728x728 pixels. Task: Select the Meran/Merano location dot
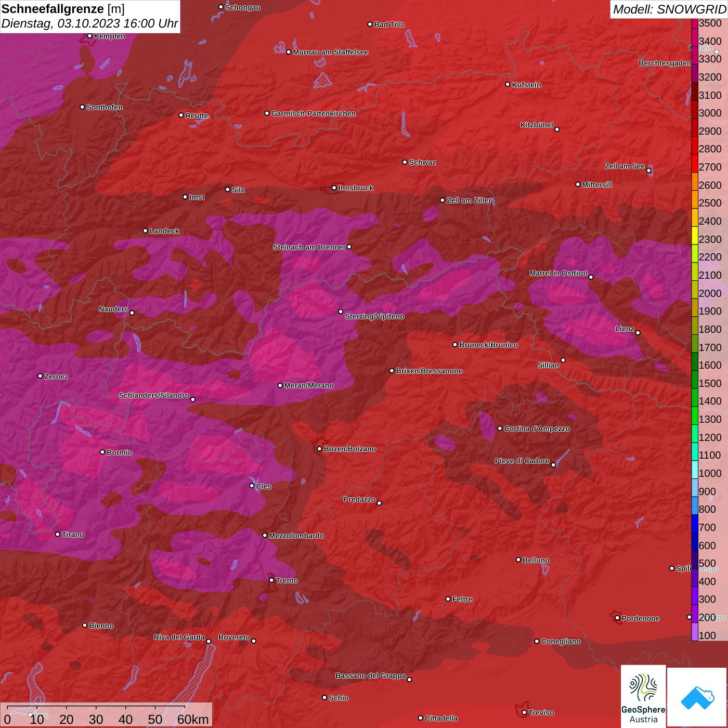[280, 385]
